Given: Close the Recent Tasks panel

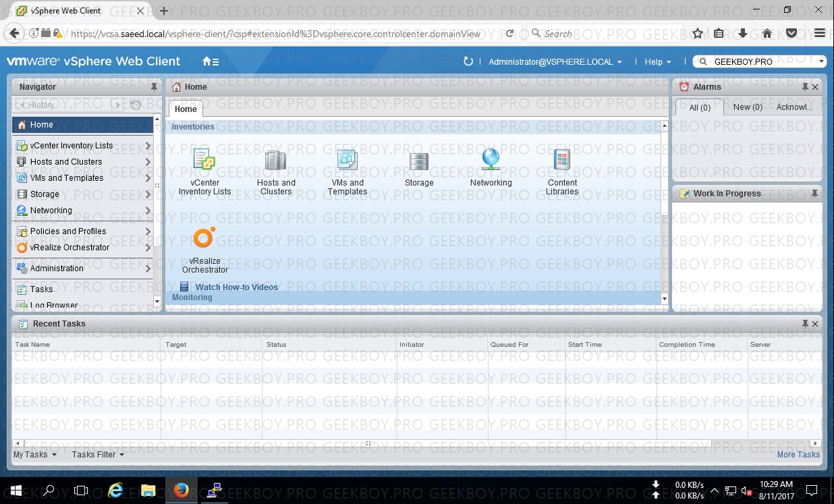Looking at the screenshot, I should 815,324.
